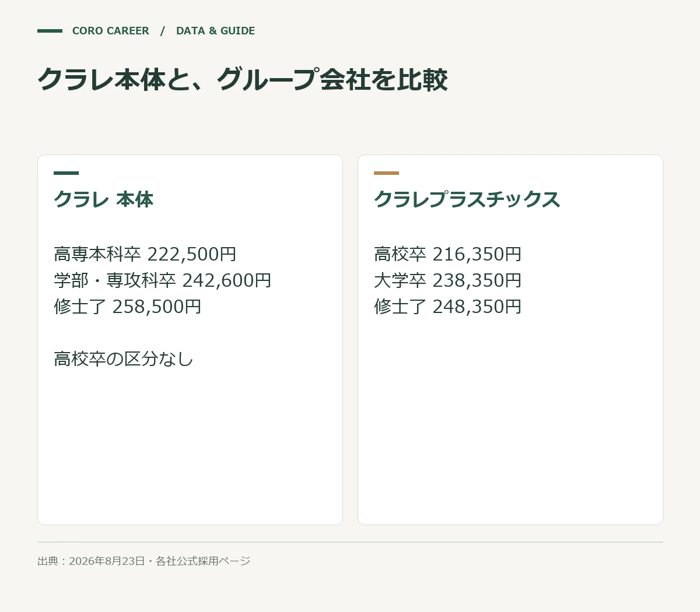Click the DATA & GUIDE header text
Screen dimensions: 700x612
click(215, 31)
